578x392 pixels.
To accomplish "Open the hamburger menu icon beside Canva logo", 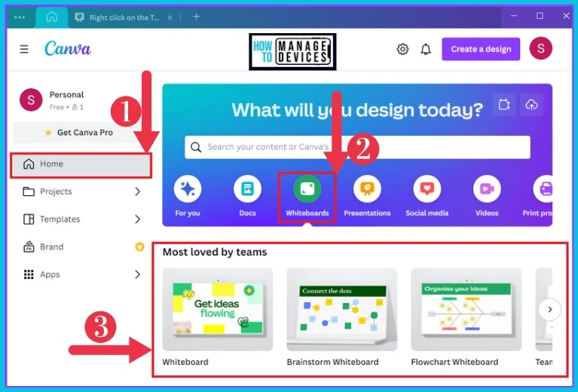I will coord(24,49).
